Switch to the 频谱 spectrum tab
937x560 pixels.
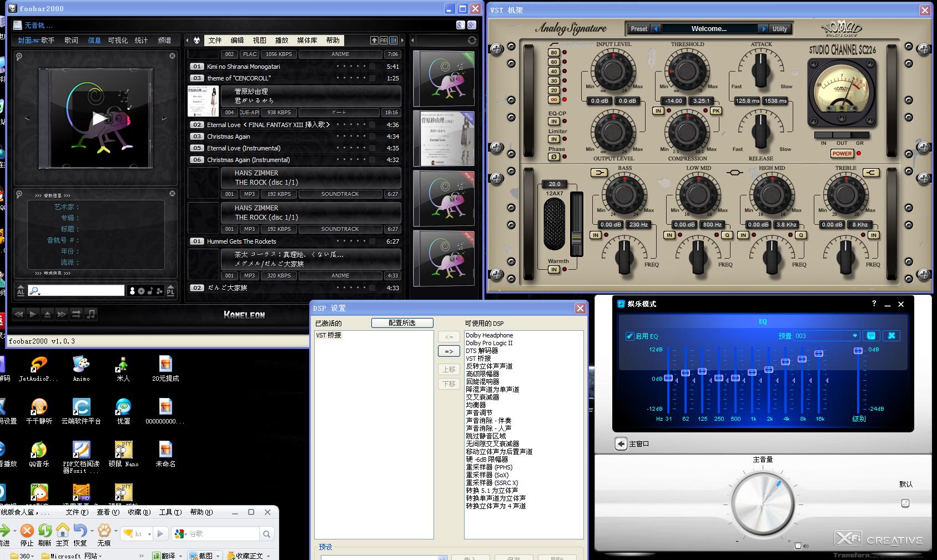tap(164, 40)
